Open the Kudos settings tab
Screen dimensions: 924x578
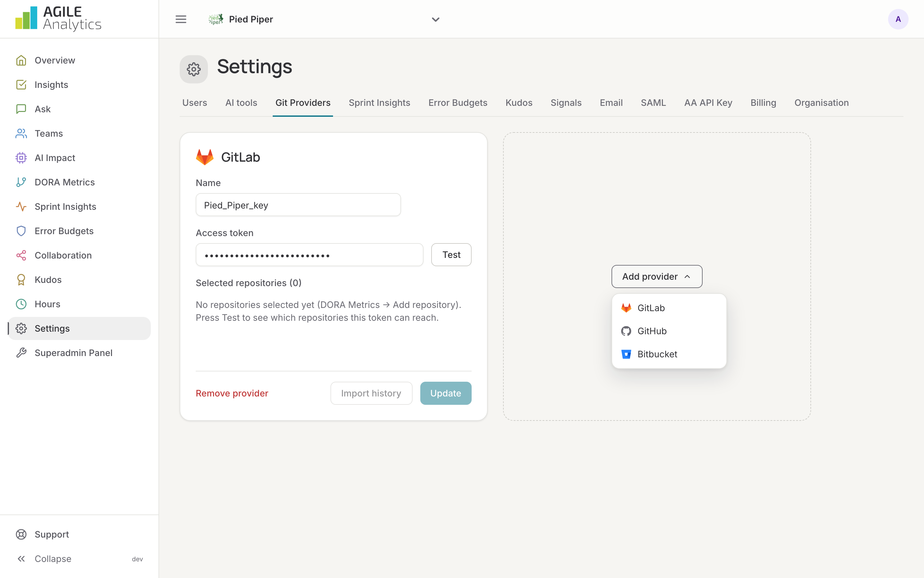pyautogui.click(x=519, y=103)
